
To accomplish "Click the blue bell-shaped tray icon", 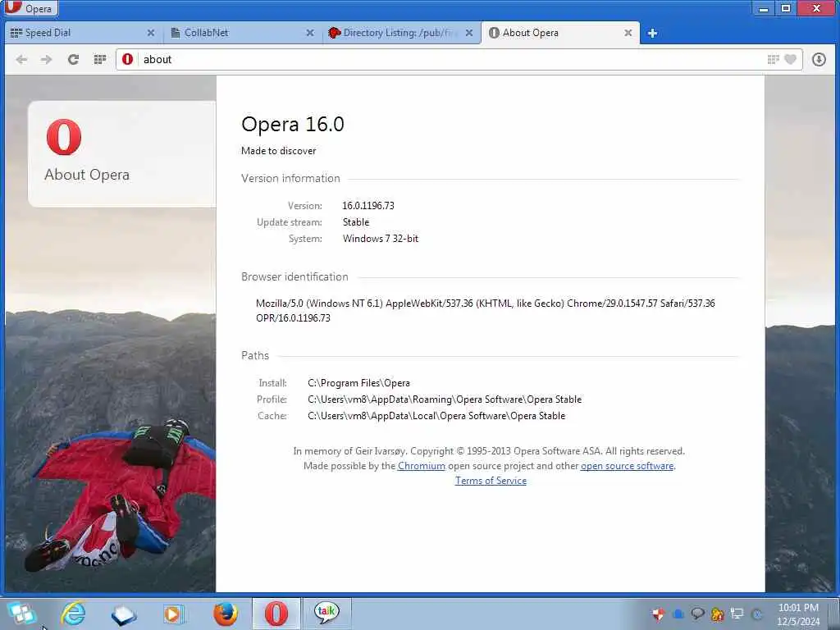I will [678, 614].
